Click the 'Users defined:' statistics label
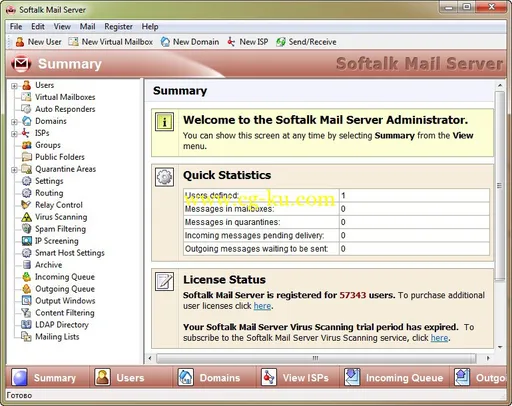 click(x=212, y=195)
